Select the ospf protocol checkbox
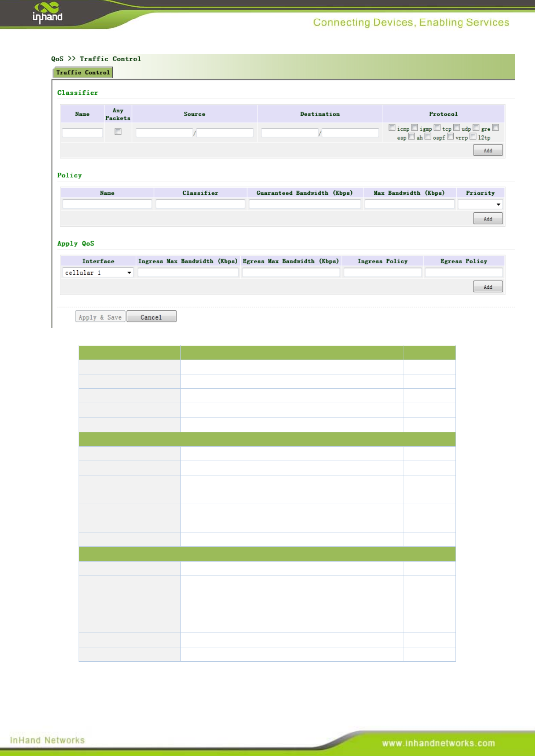This screenshot has height=756, width=535. [x=428, y=136]
